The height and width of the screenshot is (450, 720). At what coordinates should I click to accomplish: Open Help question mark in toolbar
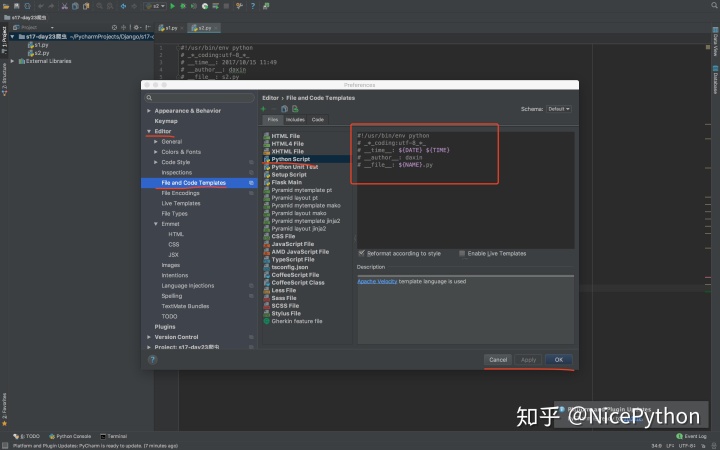(x=253, y=6)
